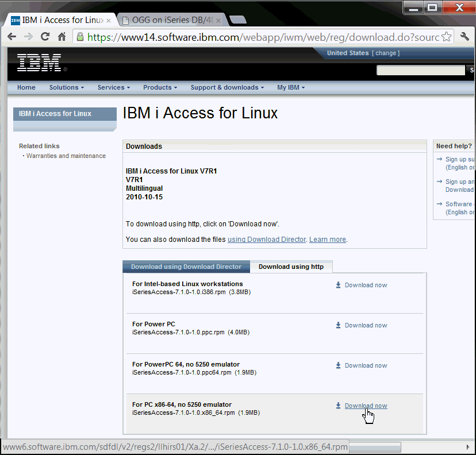
Task: Close the OGG on iSeries DB/400 tab
Action: (x=218, y=21)
